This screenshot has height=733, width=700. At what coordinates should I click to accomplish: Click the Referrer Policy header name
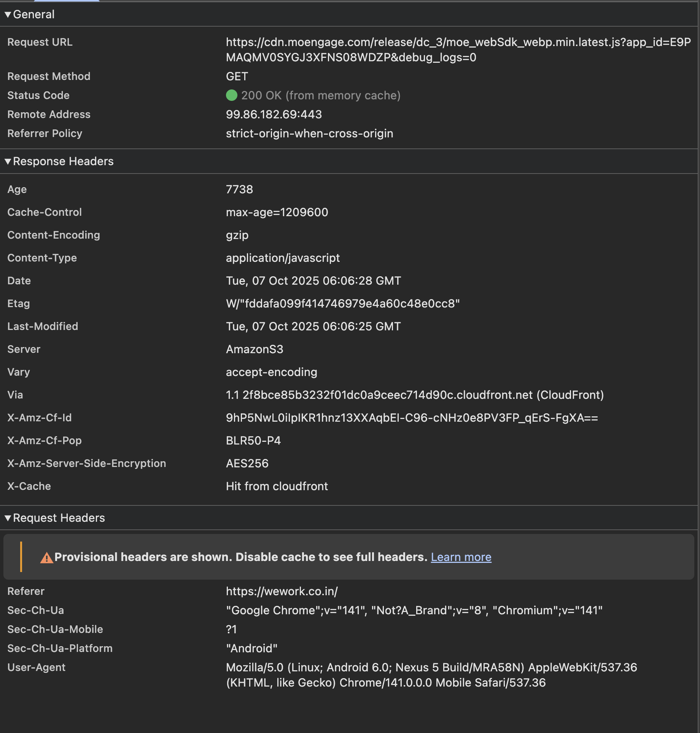coord(45,133)
